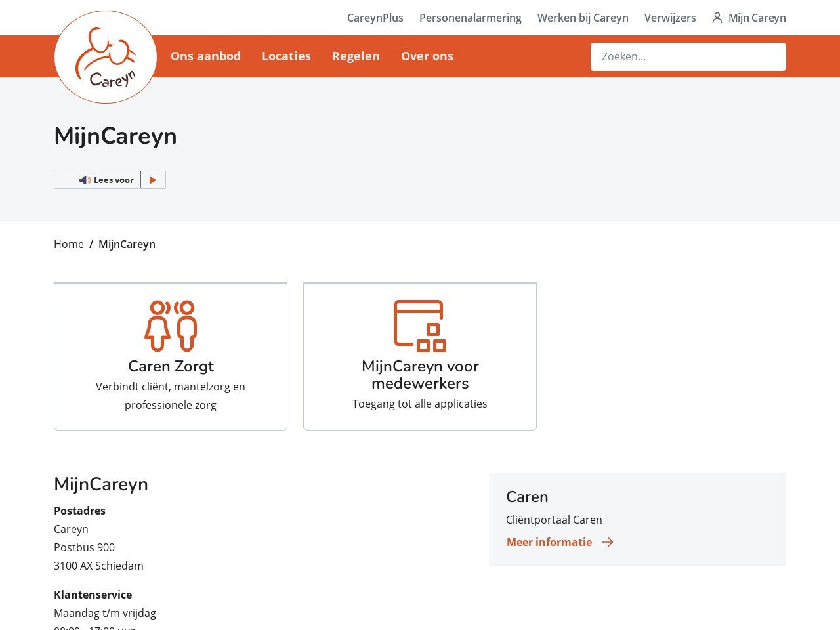The width and height of the screenshot is (840, 630).
Task: Click the Verwijzers top link
Action: click(x=669, y=18)
